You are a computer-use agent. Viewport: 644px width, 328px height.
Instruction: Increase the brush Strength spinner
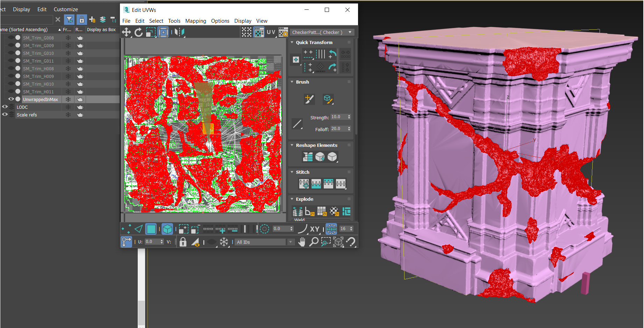[x=349, y=115]
